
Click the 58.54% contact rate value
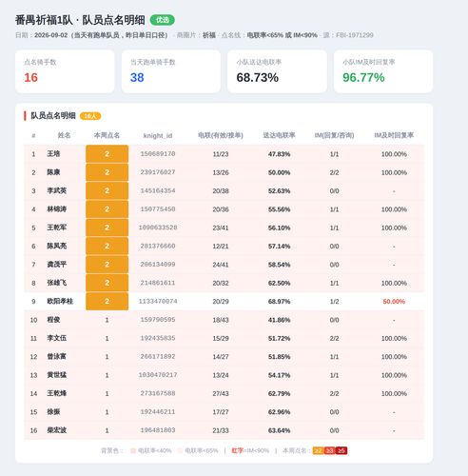[x=279, y=265]
